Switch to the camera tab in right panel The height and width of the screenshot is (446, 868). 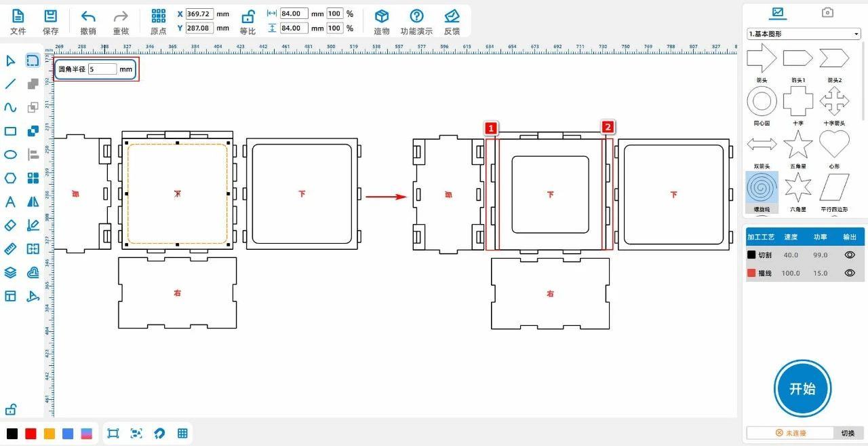(x=827, y=12)
